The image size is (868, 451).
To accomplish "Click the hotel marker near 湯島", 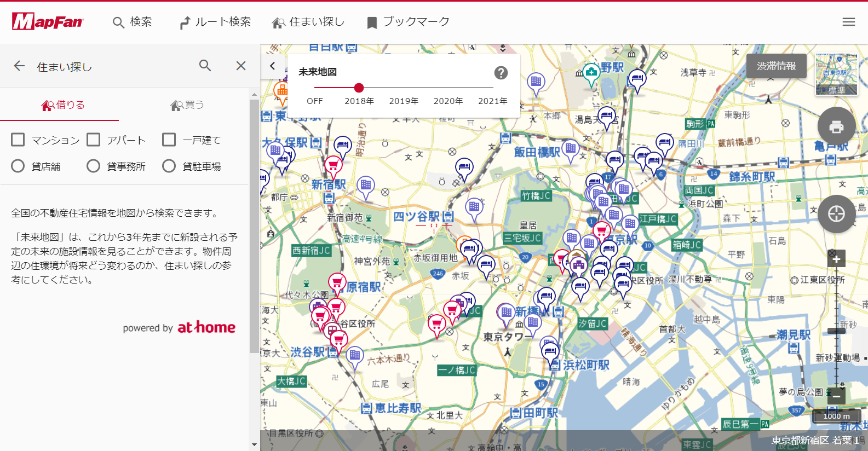I will pos(606,117).
